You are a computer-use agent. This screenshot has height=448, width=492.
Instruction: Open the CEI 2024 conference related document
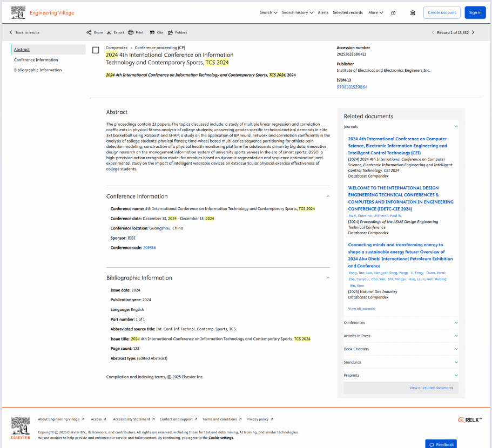pos(397,146)
